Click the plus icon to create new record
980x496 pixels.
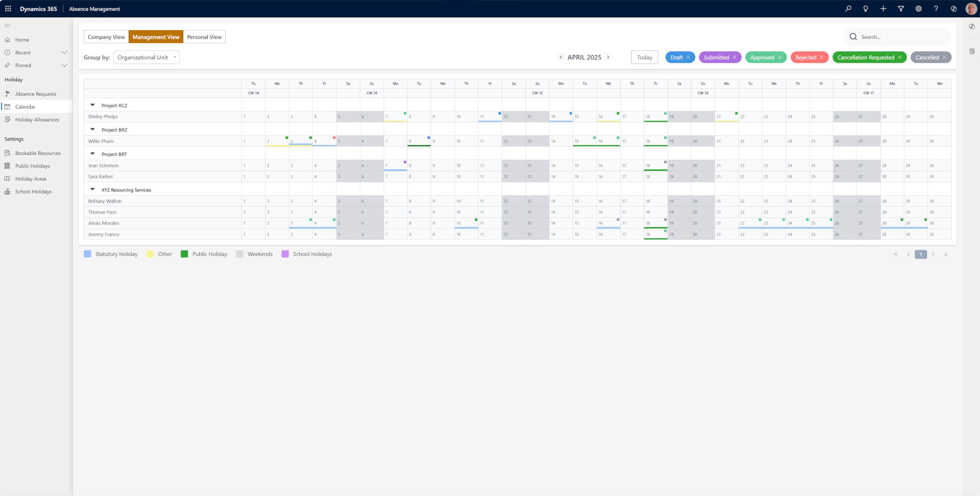click(x=883, y=9)
